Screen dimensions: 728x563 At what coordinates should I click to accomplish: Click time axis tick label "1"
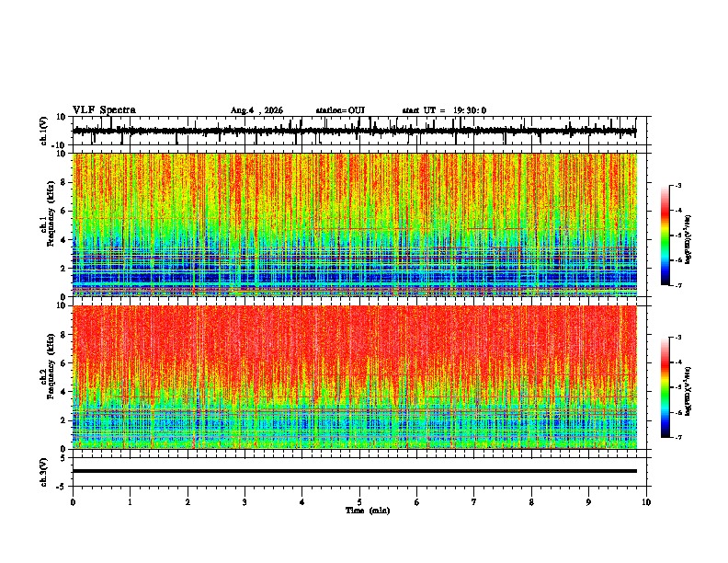(130, 502)
